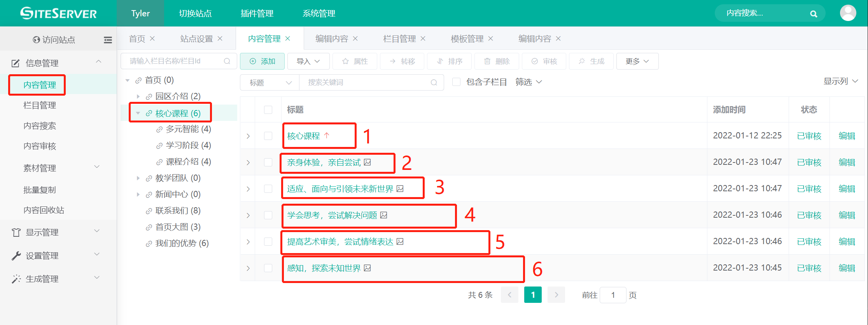
Task: Open the user avatar profile icon
Action: (x=848, y=13)
